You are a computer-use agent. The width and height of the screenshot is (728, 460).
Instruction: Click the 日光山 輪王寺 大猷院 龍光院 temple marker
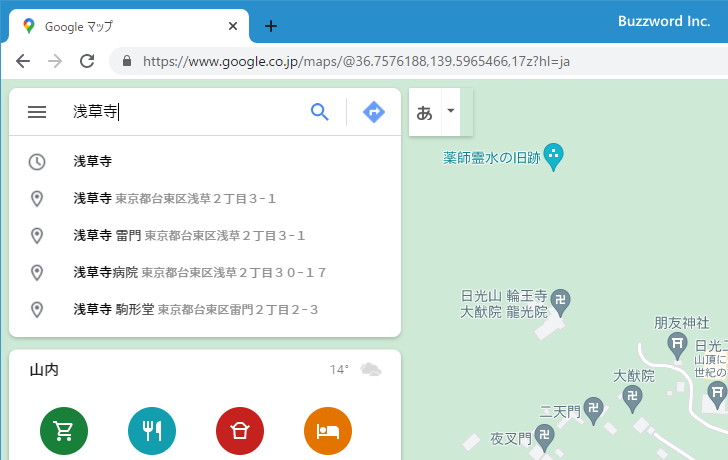coord(560,302)
